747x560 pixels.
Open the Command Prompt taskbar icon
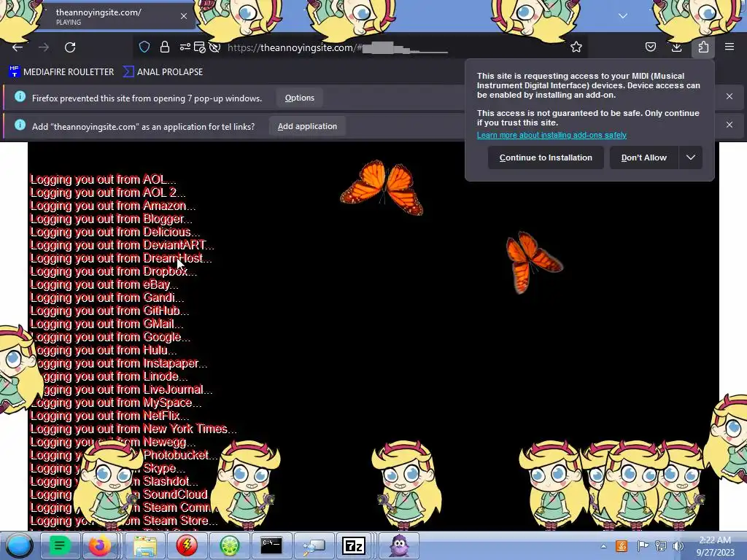pyautogui.click(x=271, y=545)
